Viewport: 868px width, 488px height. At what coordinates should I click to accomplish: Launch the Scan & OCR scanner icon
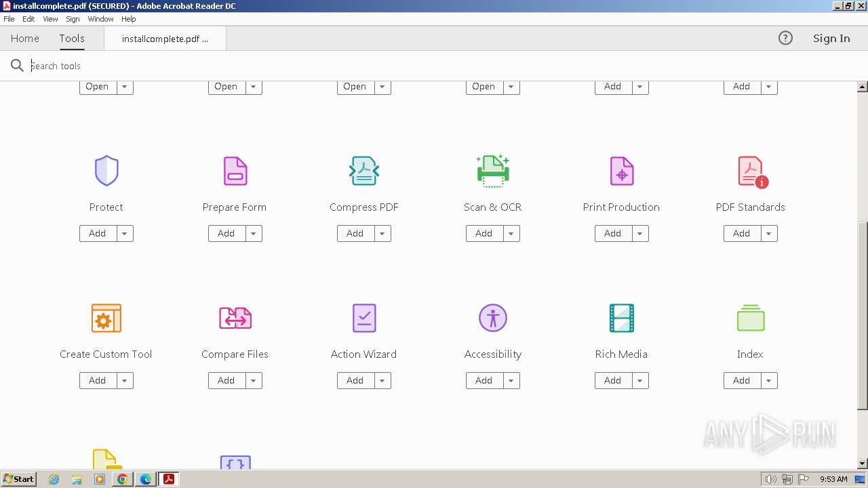493,171
